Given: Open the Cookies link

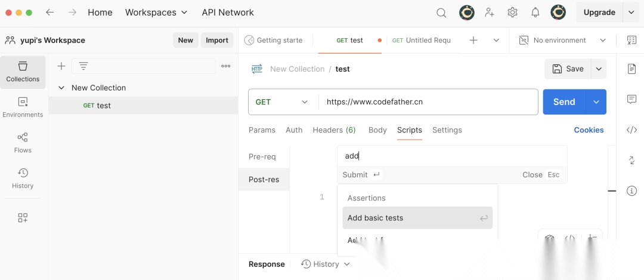Looking at the screenshot, I should (589, 130).
